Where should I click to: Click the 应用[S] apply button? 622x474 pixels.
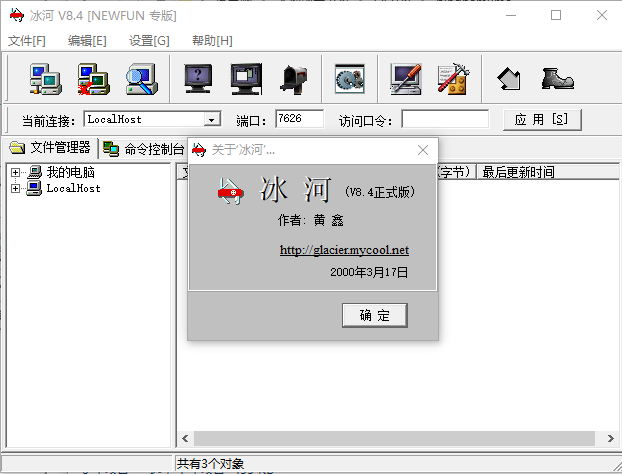pos(542,119)
